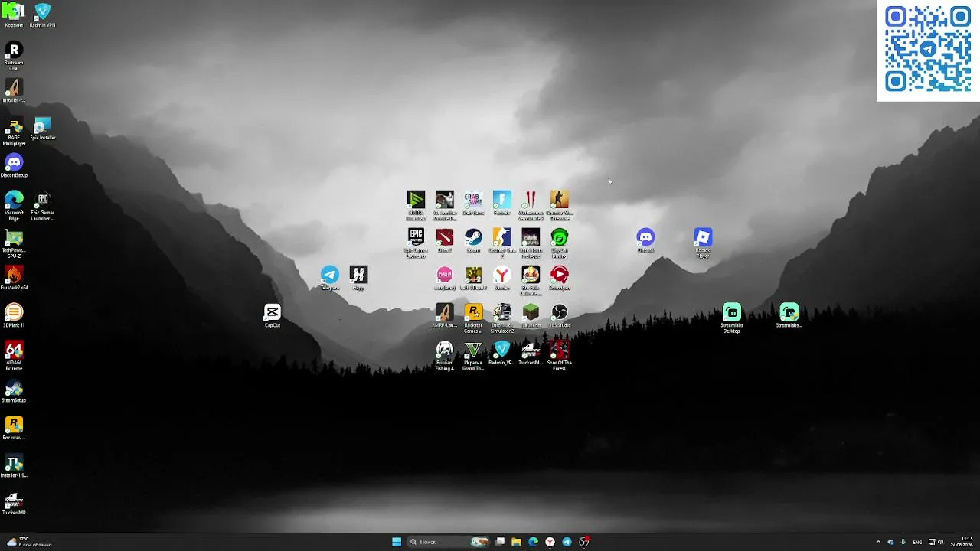Select the Fortnite desktop shortcut
Image resolution: width=980 pixels, height=551 pixels.
(x=502, y=203)
